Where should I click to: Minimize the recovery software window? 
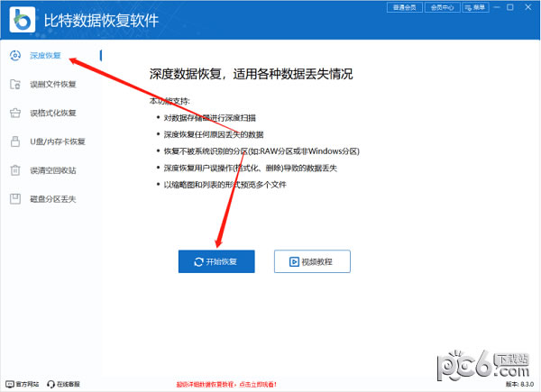point(497,7)
